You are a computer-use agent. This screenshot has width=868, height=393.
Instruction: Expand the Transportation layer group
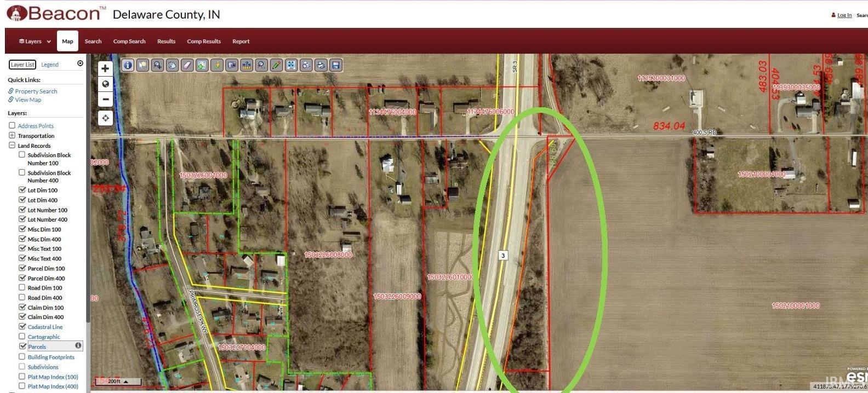(x=12, y=135)
